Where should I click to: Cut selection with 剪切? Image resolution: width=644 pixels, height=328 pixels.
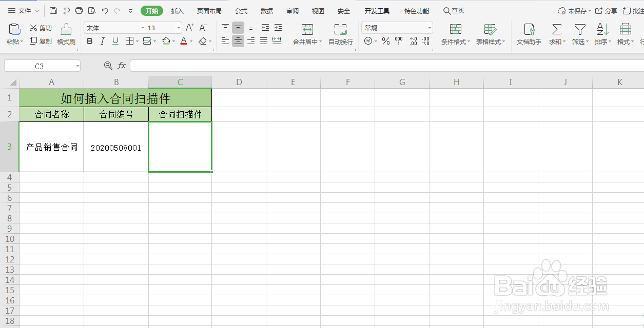click(41, 28)
